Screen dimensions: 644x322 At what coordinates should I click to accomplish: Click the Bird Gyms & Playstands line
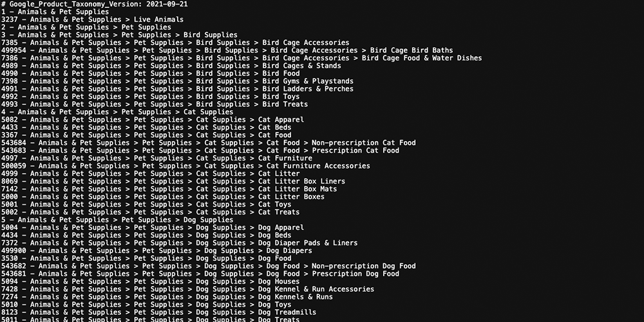[177, 81]
